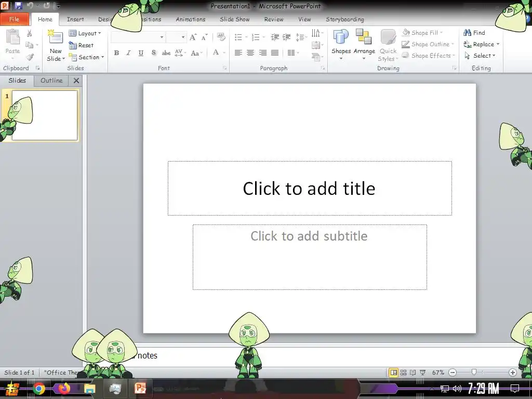Click the Find button
The image size is (532, 399).
click(474, 33)
